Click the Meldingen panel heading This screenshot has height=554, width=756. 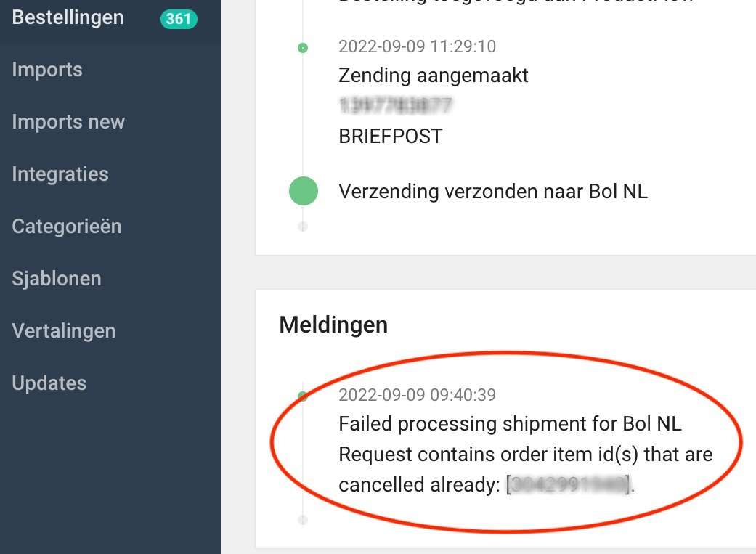pos(333,325)
